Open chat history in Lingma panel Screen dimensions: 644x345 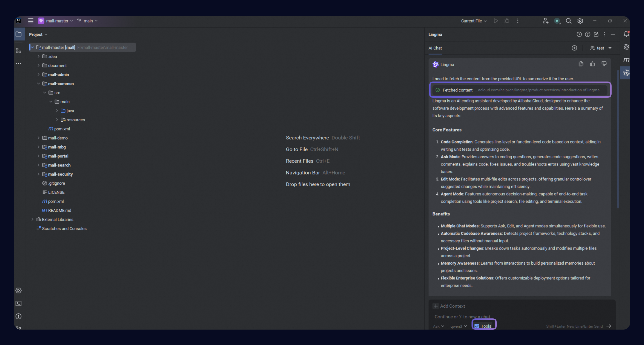[579, 34]
